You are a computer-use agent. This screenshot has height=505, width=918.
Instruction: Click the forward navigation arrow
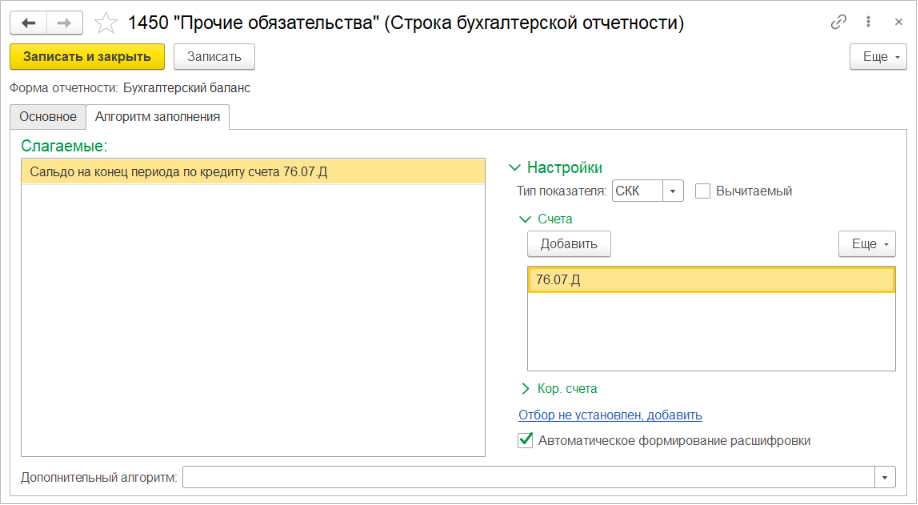click(65, 23)
